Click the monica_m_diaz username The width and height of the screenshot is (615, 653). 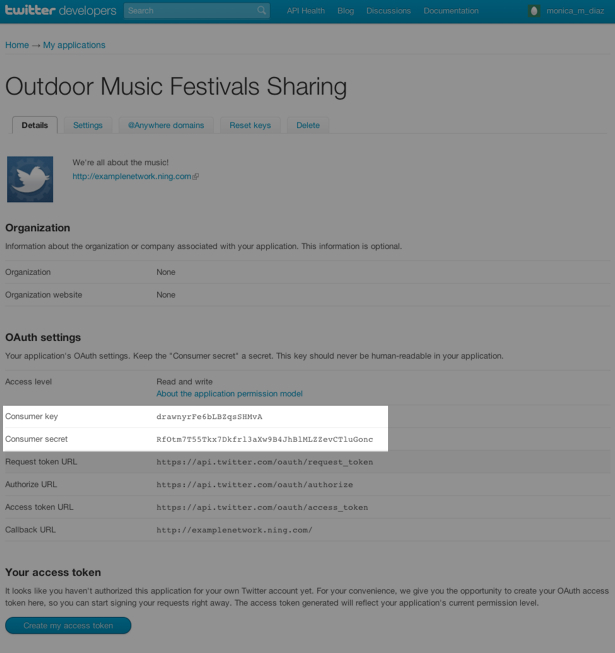[x=575, y=11]
